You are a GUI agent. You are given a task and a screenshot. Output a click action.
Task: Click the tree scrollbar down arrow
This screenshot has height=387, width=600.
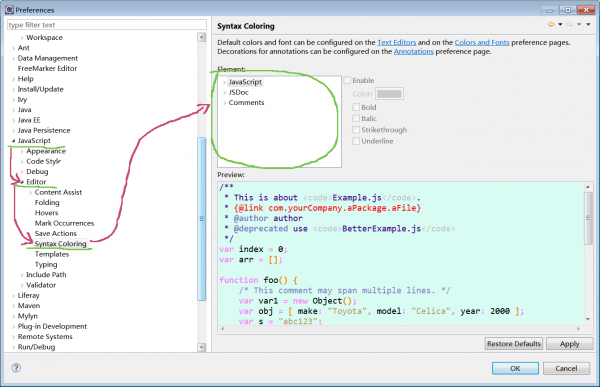pos(202,347)
